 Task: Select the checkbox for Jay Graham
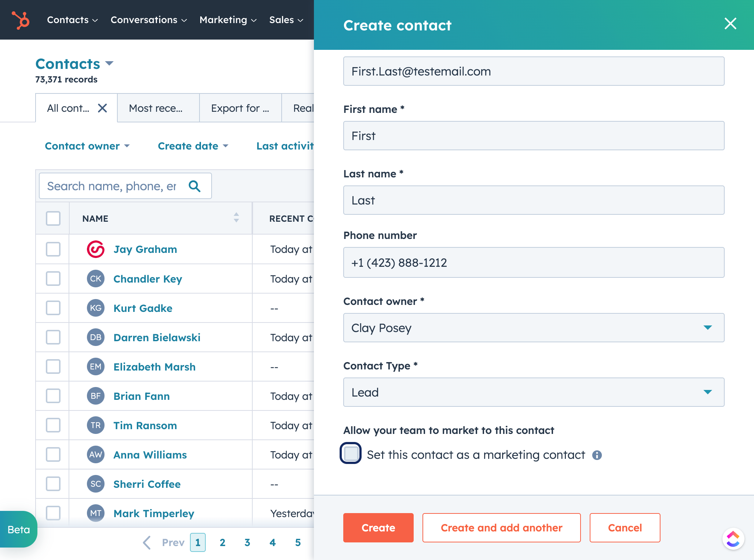coord(53,249)
